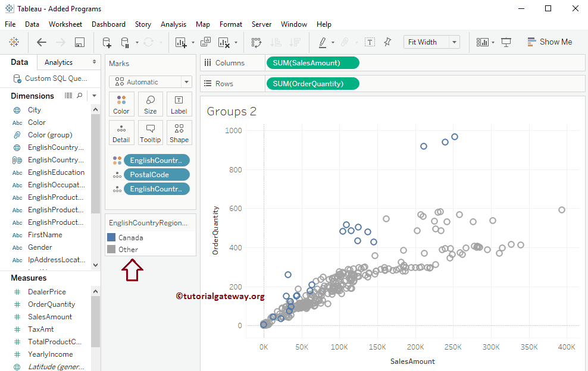Viewport: 588px width, 371px height.
Task: Click the Save disk icon
Action: pos(80,42)
